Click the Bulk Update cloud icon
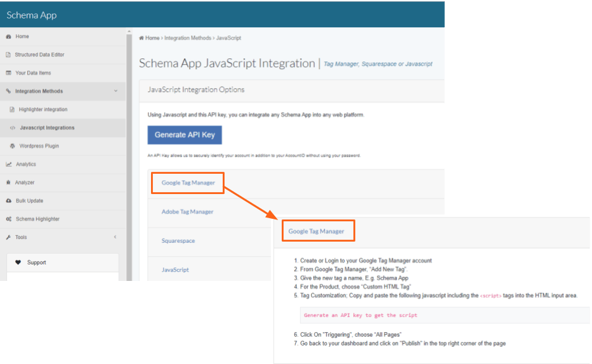 (x=9, y=200)
